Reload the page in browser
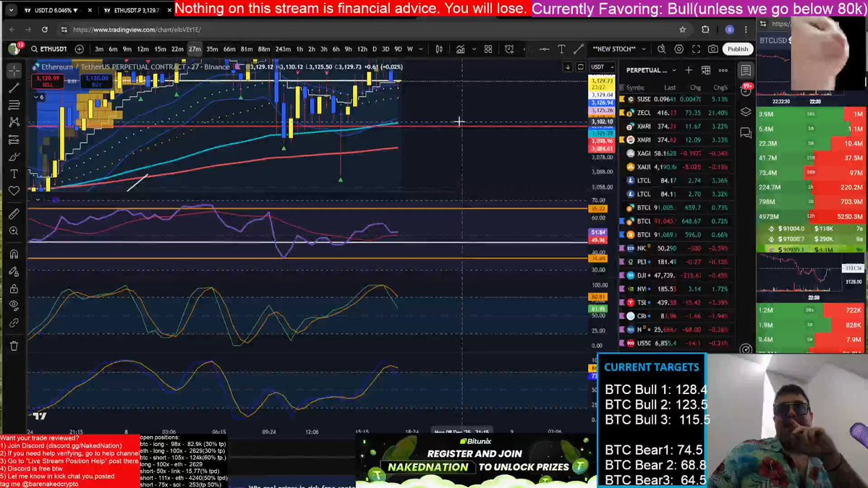The image size is (868, 488). coord(44,30)
